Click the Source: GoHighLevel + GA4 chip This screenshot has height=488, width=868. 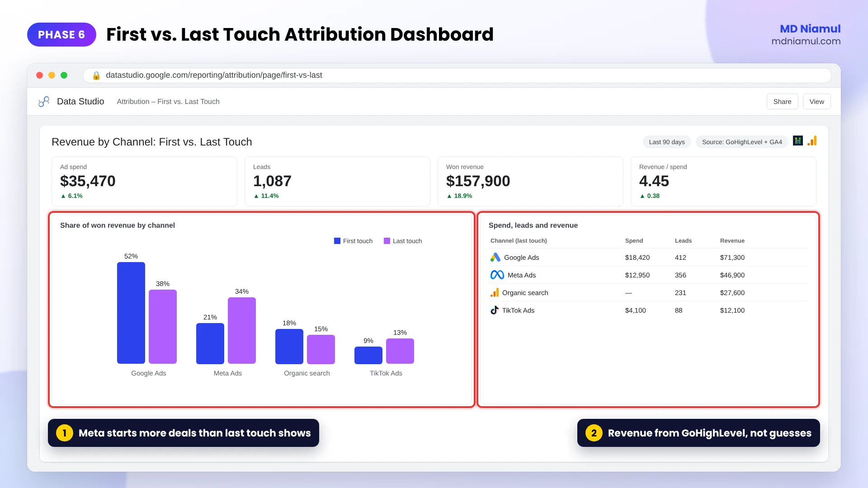pos(742,142)
